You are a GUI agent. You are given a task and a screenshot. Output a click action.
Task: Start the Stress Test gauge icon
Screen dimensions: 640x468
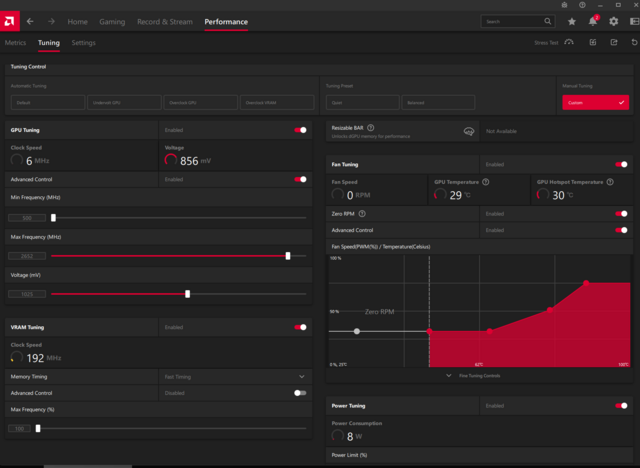click(x=569, y=43)
